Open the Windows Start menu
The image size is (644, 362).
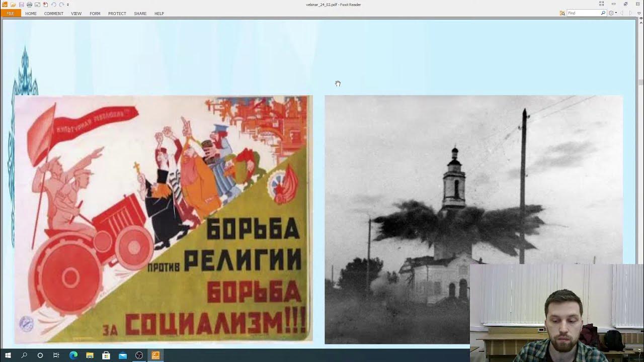click(x=8, y=355)
